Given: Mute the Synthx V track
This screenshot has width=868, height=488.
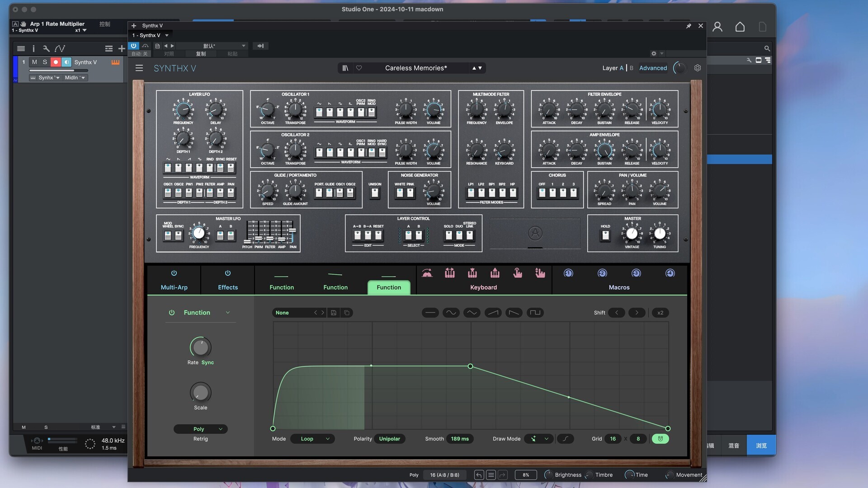Looking at the screenshot, I should point(34,62).
